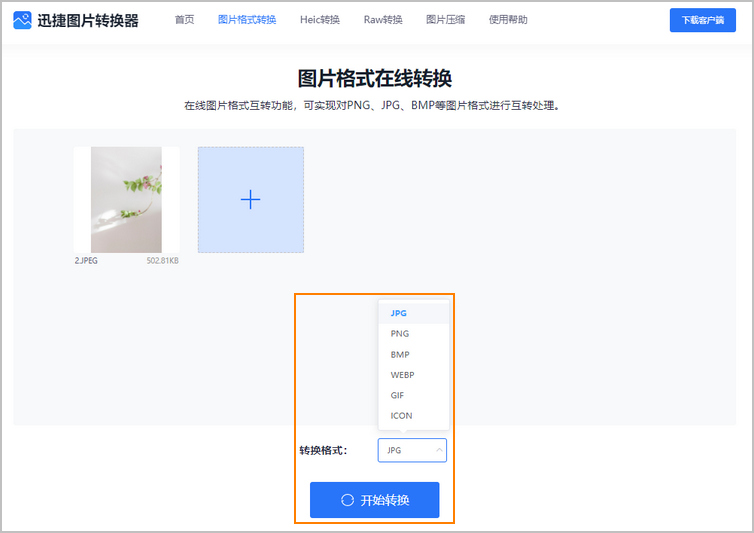Pick ICON from the format dropdown

[414, 416]
